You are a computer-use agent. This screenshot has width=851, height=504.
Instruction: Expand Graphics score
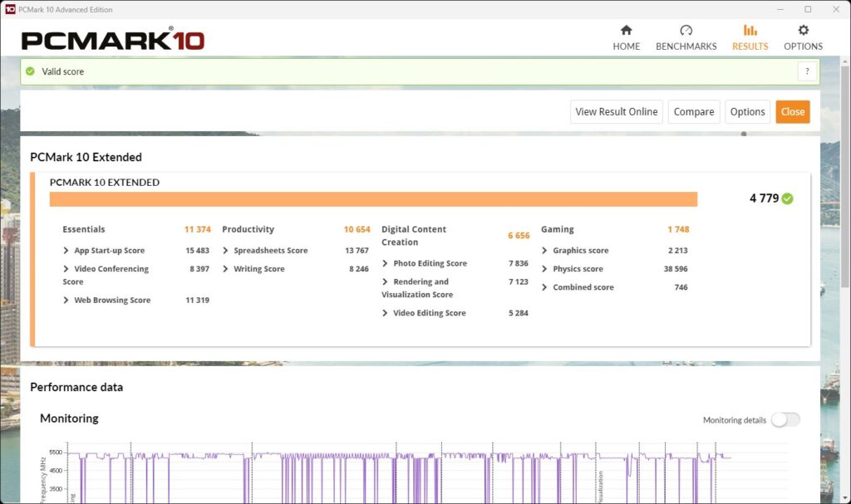point(544,250)
